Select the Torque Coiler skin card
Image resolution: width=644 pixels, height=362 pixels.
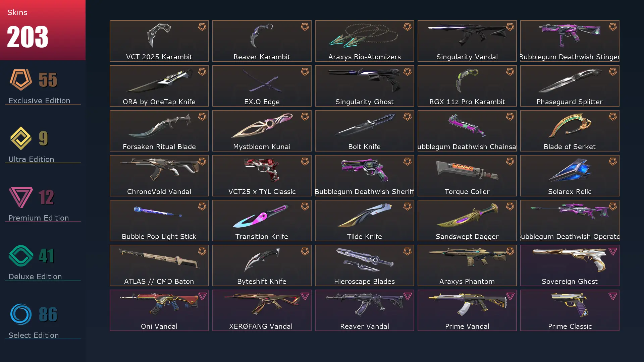(x=467, y=176)
